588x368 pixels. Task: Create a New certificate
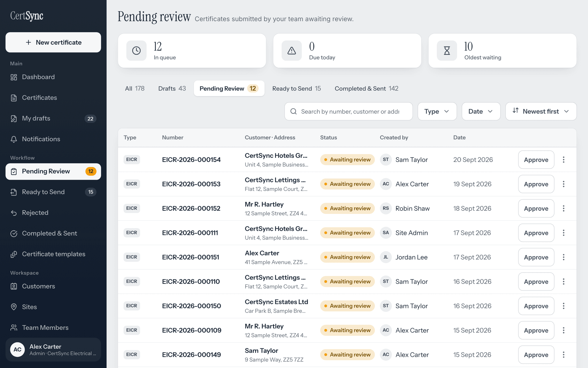(53, 42)
